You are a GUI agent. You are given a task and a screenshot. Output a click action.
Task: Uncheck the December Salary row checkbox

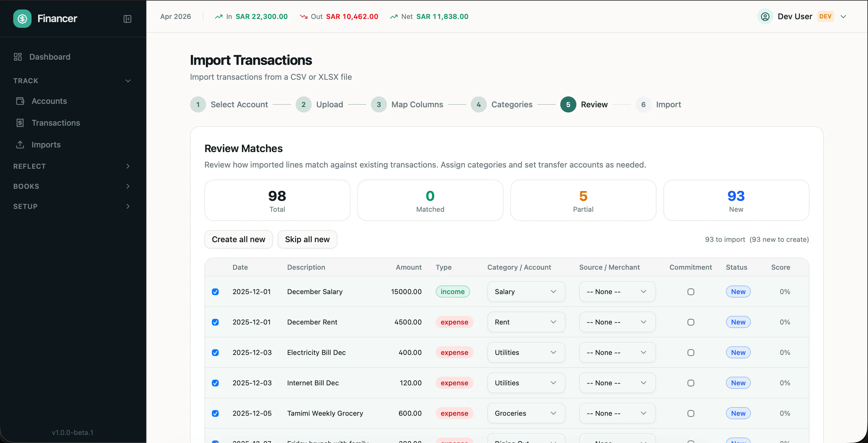tap(215, 292)
